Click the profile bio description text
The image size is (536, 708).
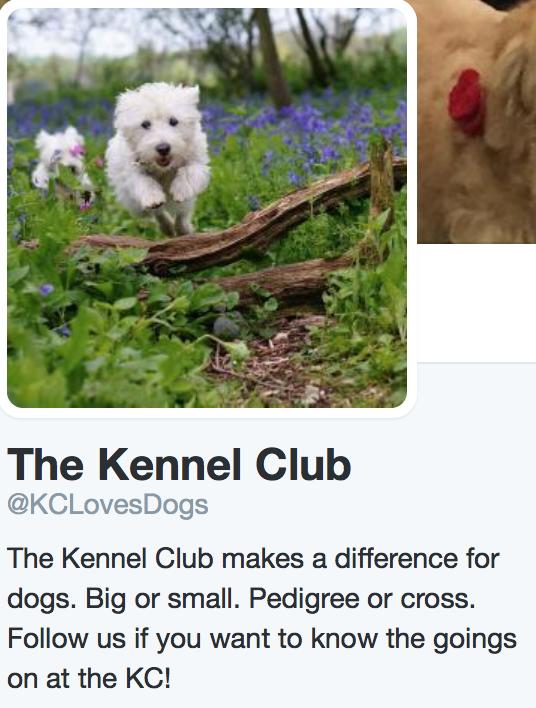262,619
